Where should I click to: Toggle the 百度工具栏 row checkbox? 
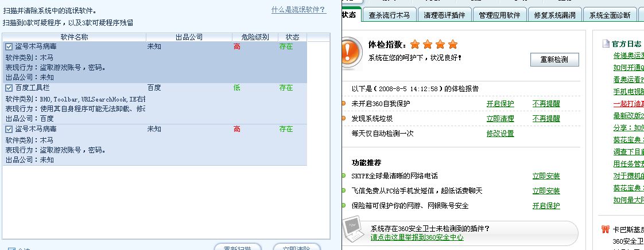tap(9, 88)
